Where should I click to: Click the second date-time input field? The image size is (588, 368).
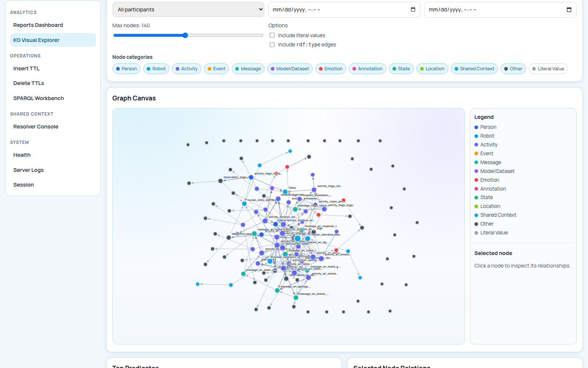tap(500, 10)
